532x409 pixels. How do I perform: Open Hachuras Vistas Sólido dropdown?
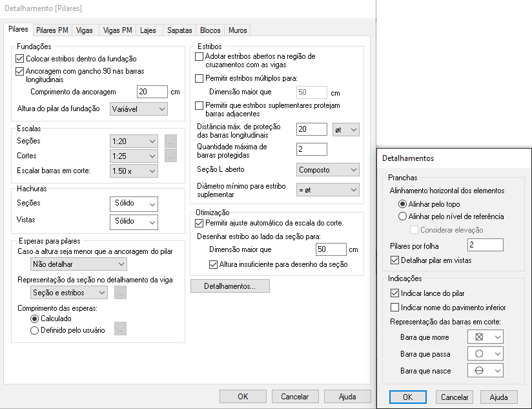[134, 222]
